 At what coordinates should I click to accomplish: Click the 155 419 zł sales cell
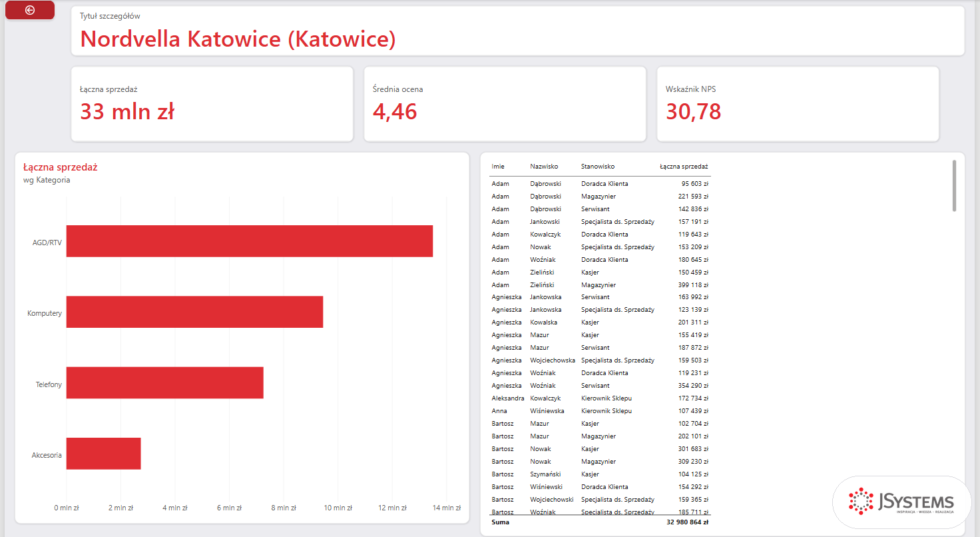[x=693, y=335]
